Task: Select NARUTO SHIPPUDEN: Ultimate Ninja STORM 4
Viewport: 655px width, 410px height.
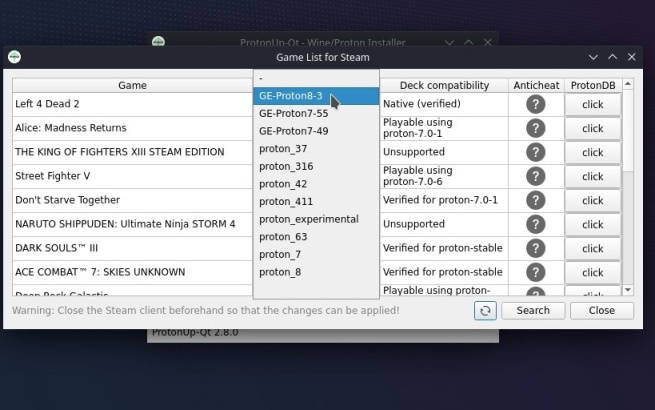Action: pyautogui.click(x=132, y=224)
